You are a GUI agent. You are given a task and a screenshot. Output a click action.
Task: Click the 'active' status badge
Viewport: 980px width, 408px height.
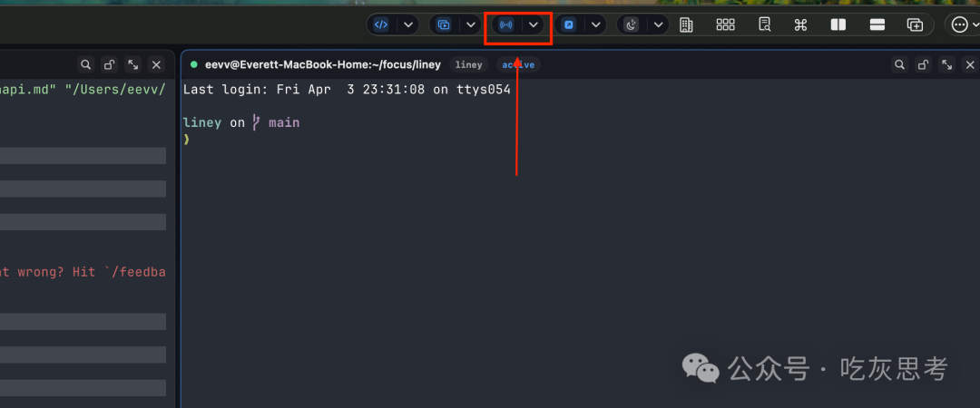[519, 64]
